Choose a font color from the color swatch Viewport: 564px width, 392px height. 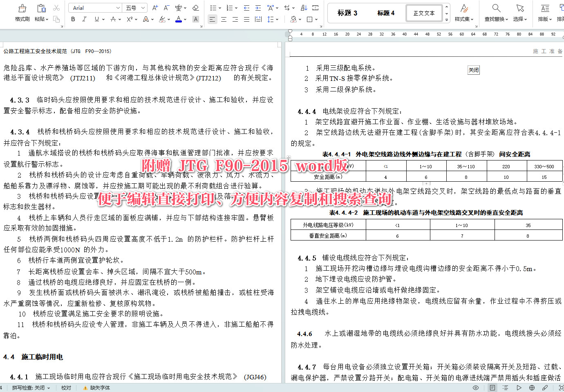click(179, 19)
